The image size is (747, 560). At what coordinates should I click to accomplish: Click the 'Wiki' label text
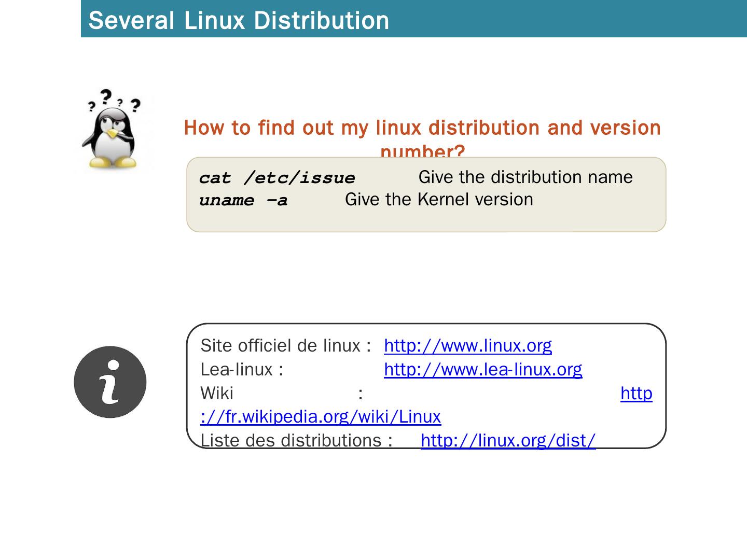[217, 393]
